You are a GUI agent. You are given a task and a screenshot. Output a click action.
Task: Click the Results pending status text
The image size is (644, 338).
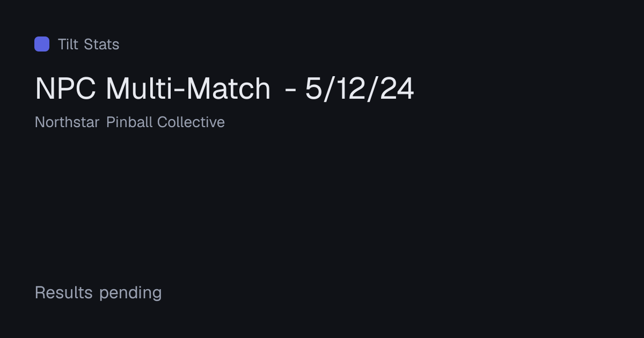pyautogui.click(x=98, y=293)
